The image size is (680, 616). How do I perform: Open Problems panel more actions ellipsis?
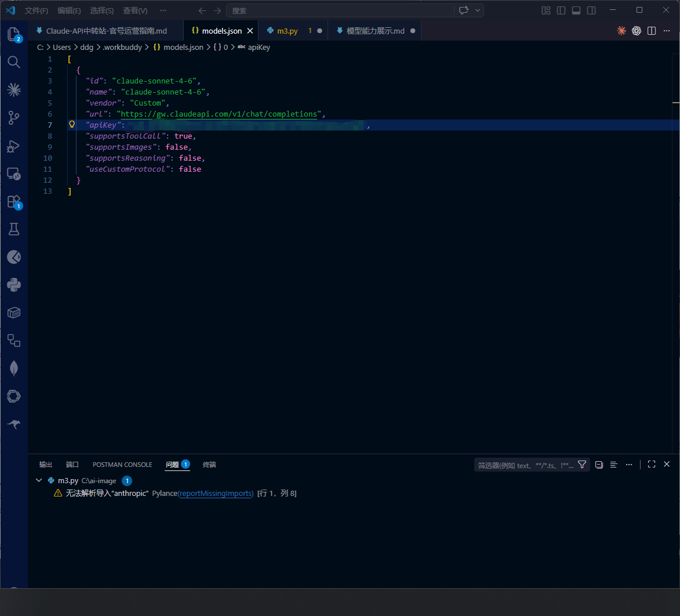coord(629,465)
